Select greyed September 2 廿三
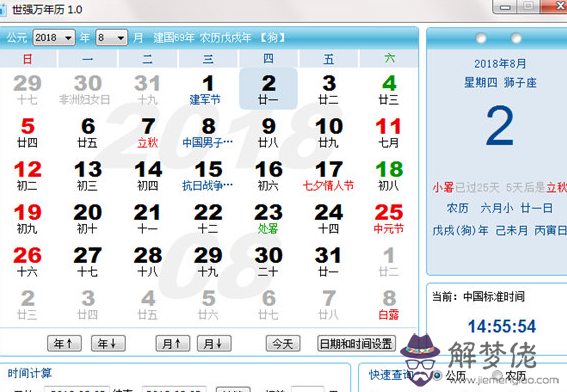Screen dimensions: 567x392 point(27,304)
